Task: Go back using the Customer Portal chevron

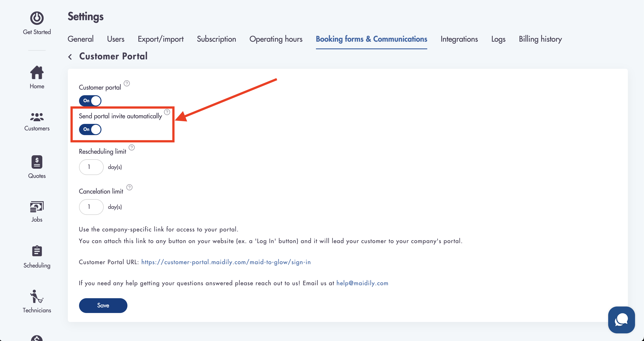Action: coord(70,57)
